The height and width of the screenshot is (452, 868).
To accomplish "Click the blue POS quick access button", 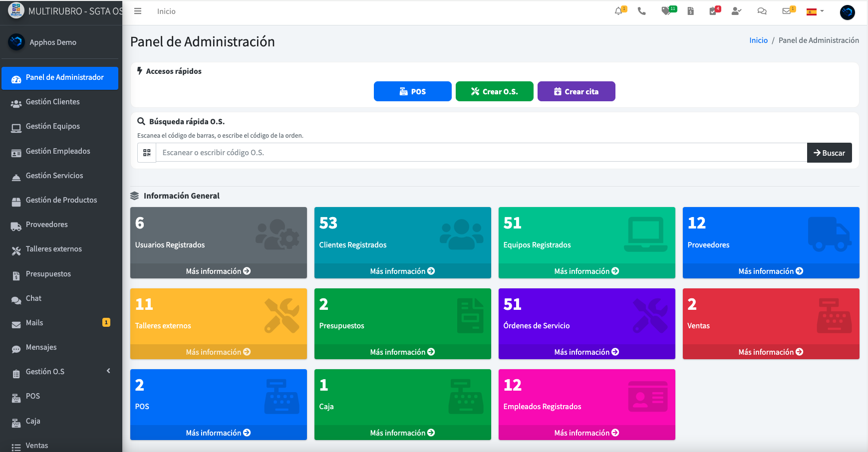I will (412, 91).
